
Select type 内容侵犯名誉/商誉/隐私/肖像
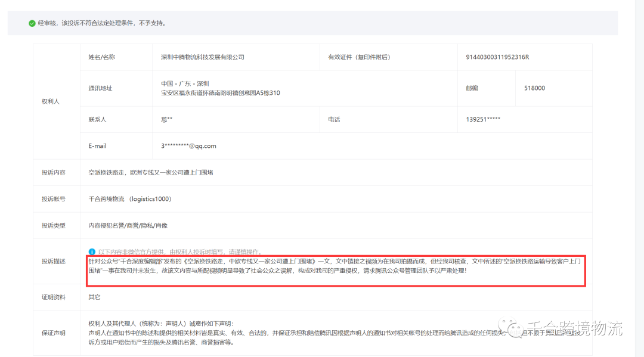128,226
